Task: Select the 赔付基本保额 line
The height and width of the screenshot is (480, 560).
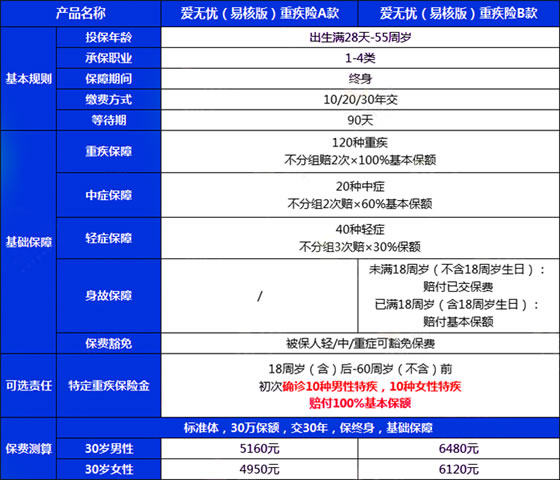Action: [458, 322]
